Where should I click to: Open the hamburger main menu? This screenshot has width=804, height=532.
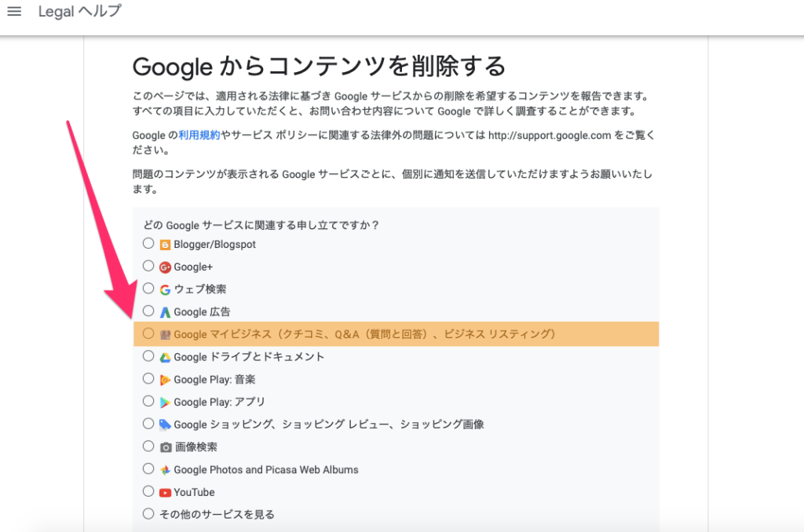[14, 11]
